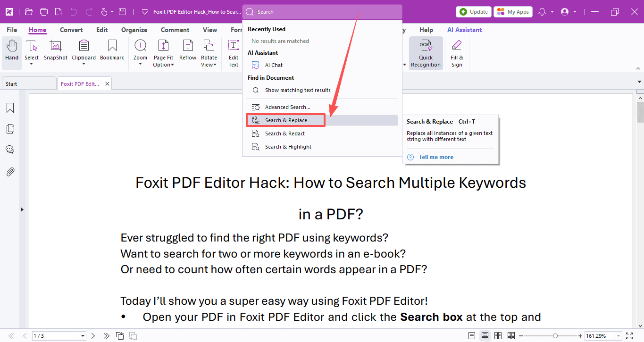The width and height of the screenshot is (644, 342).
Task: Open the Attachments paperclip panel
Action: (x=10, y=172)
